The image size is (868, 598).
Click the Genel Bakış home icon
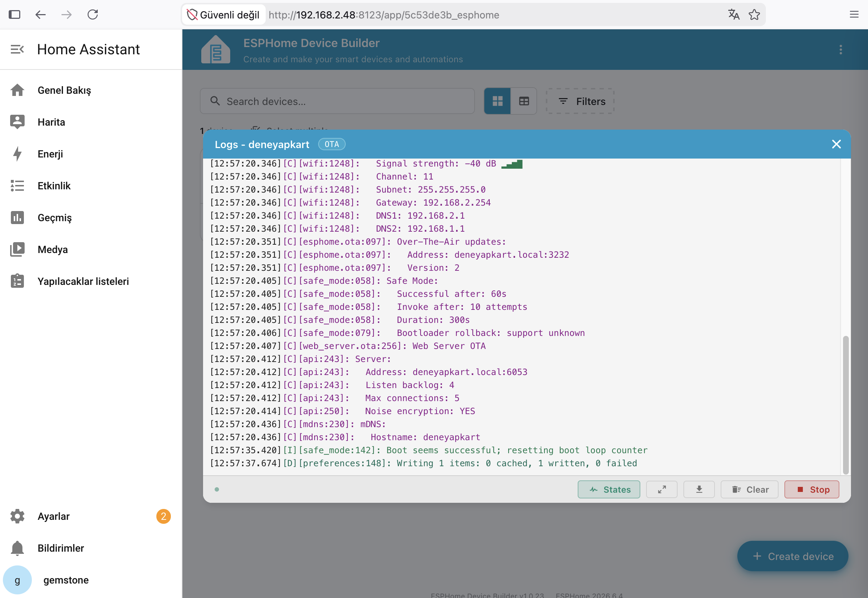click(x=17, y=90)
